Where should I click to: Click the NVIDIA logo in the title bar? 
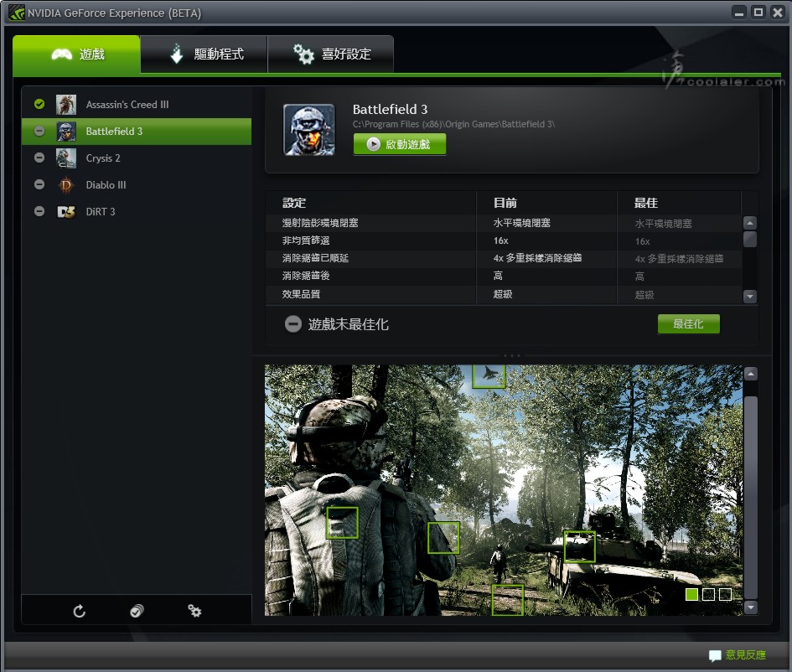[17, 13]
